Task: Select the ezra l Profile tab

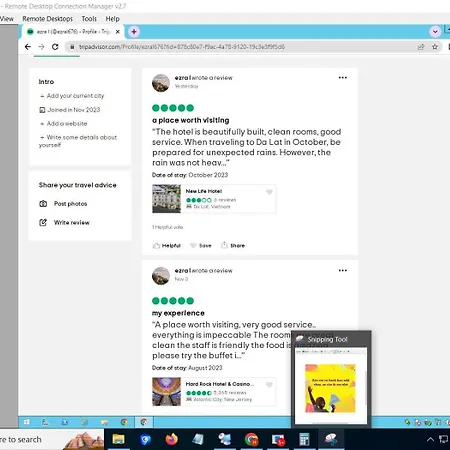Action: pos(73,32)
